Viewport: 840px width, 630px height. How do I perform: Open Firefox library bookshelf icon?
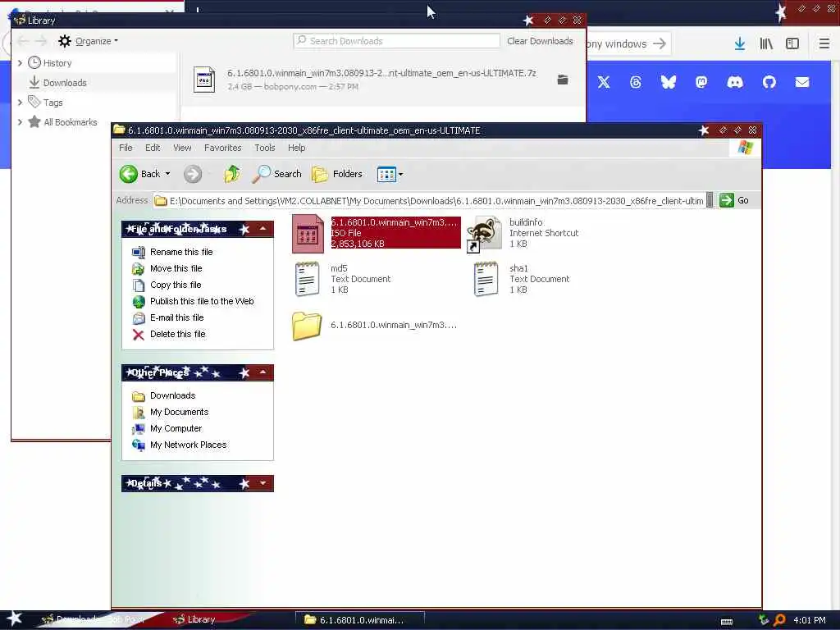pyautogui.click(x=766, y=44)
